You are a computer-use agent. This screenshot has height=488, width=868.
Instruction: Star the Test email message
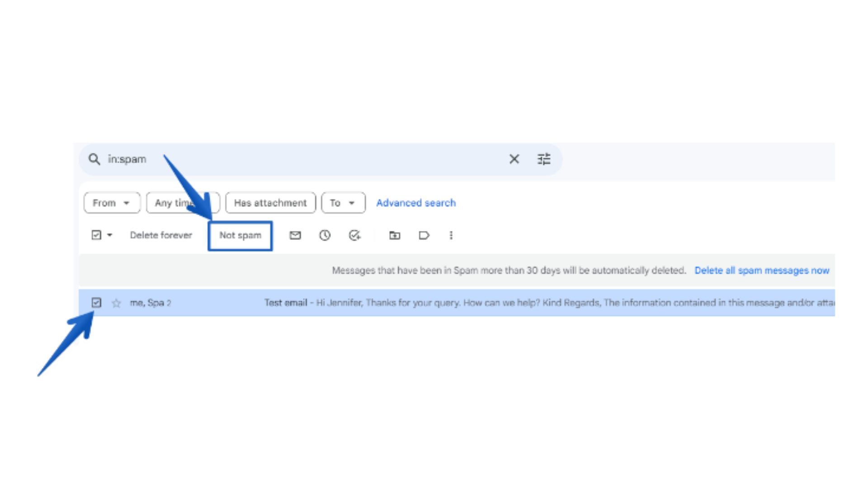point(116,303)
